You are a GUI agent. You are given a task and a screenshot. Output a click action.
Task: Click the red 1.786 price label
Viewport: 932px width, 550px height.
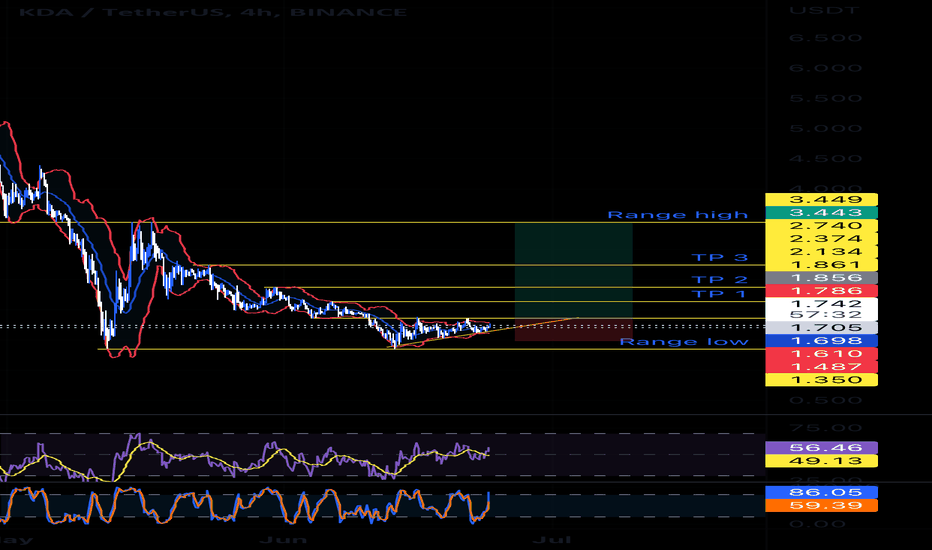click(x=821, y=291)
